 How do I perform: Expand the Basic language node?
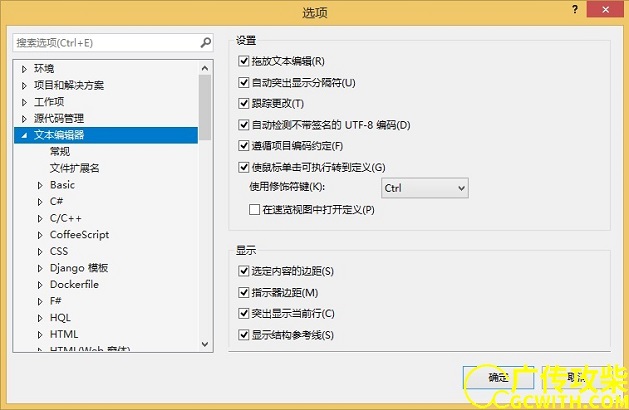pos(40,185)
